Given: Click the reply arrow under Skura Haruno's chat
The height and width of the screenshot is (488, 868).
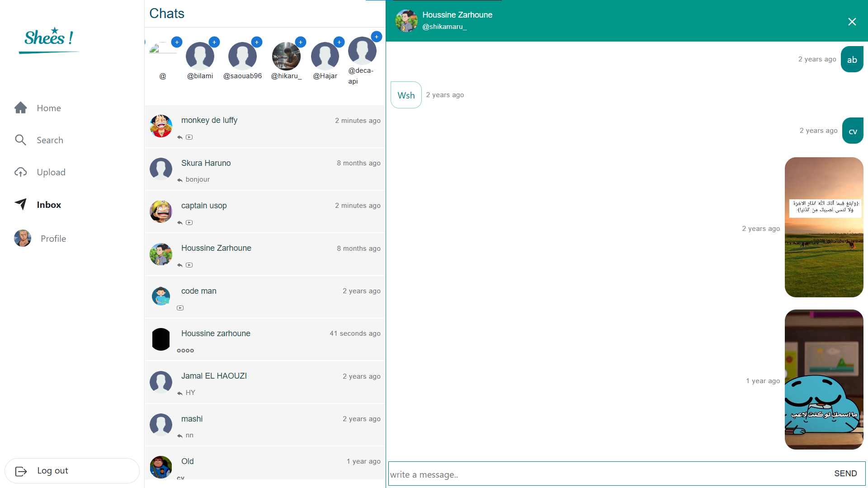Looking at the screenshot, I should (x=179, y=179).
